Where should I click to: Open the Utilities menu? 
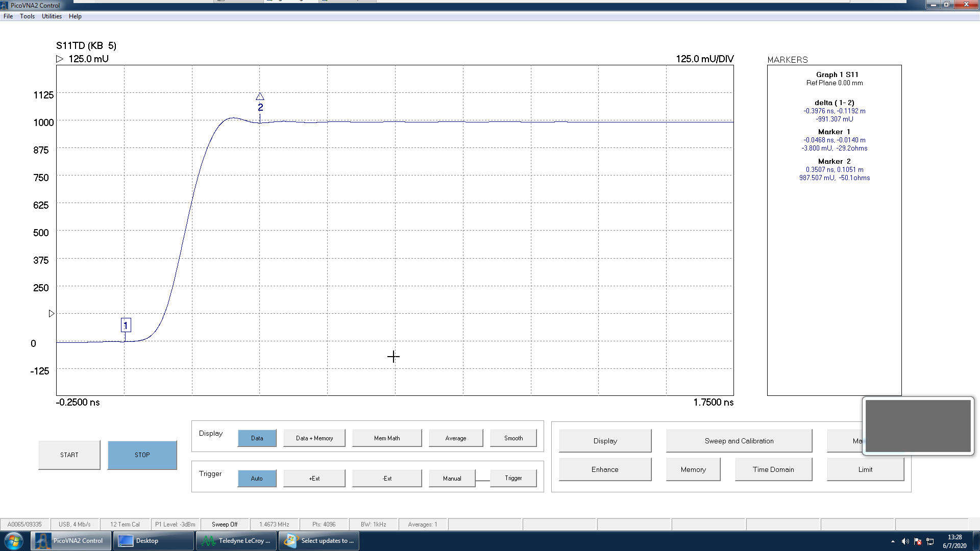(x=52, y=16)
